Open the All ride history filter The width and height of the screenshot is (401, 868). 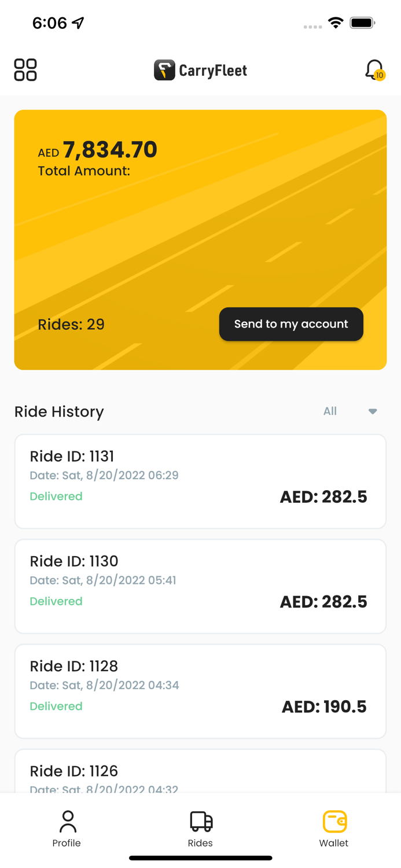(330, 411)
